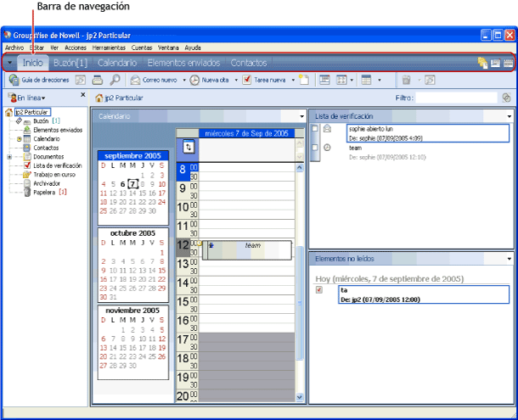
Task: Open the Ventana menu
Action: tap(168, 48)
